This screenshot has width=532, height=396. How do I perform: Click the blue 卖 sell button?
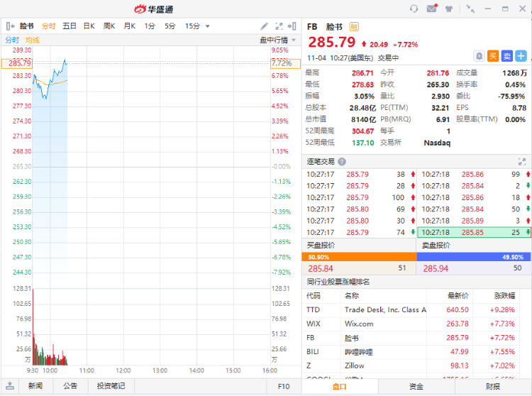507,55
